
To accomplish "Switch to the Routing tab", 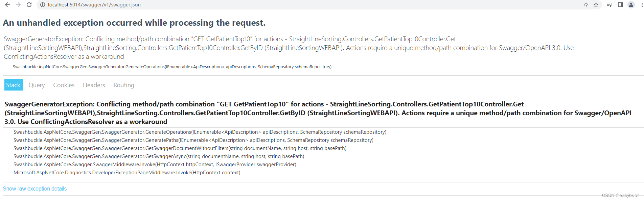I will (x=124, y=85).
